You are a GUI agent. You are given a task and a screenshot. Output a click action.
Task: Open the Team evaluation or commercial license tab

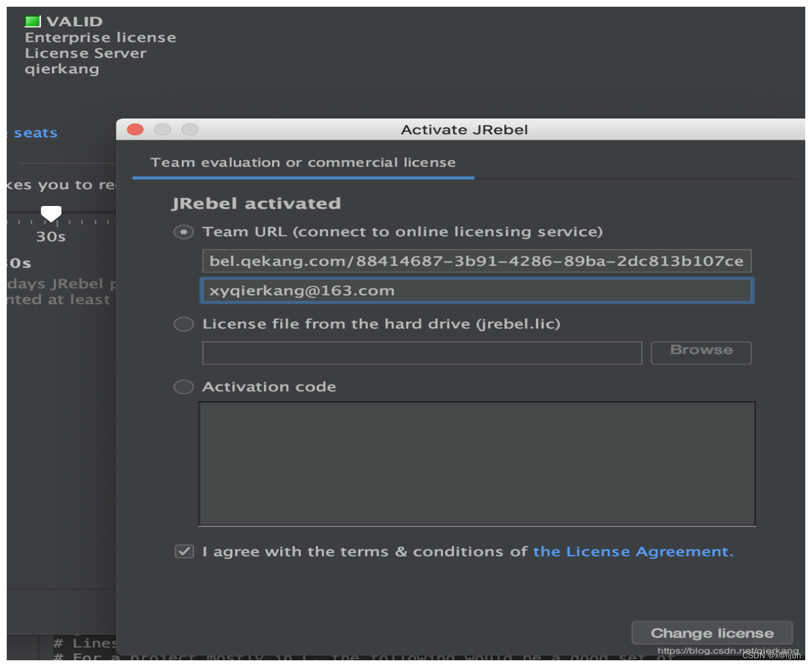tap(303, 163)
